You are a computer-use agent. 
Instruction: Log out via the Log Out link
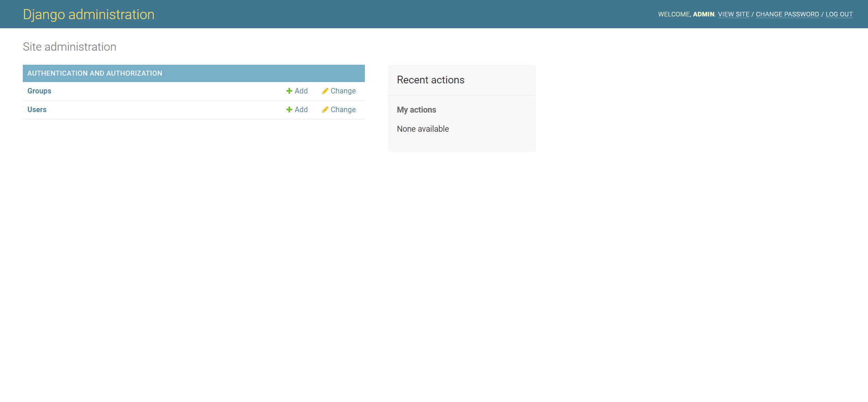pyautogui.click(x=839, y=15)
